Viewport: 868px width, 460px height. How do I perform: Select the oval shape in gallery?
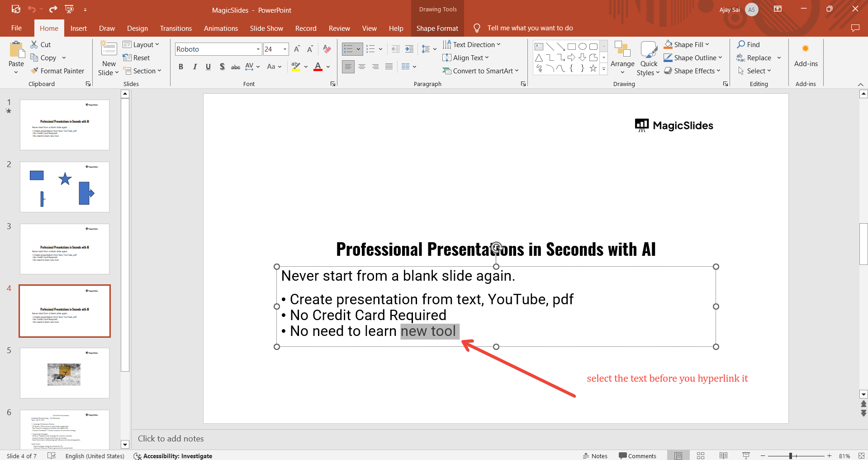pos(583,46)
